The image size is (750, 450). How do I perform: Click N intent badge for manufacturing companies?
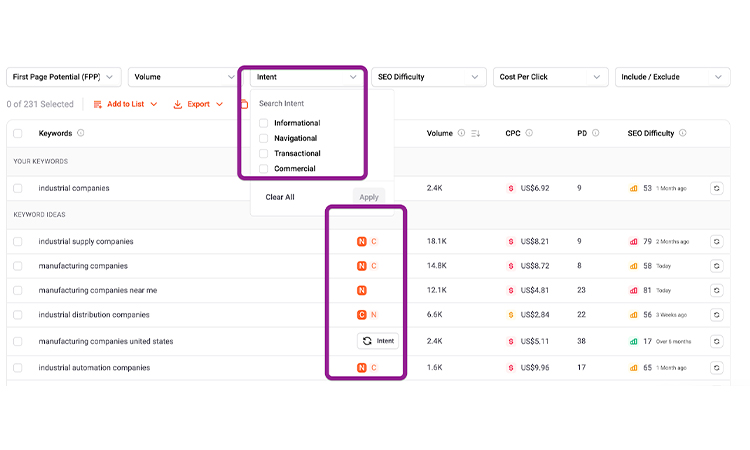pos(362,266)
